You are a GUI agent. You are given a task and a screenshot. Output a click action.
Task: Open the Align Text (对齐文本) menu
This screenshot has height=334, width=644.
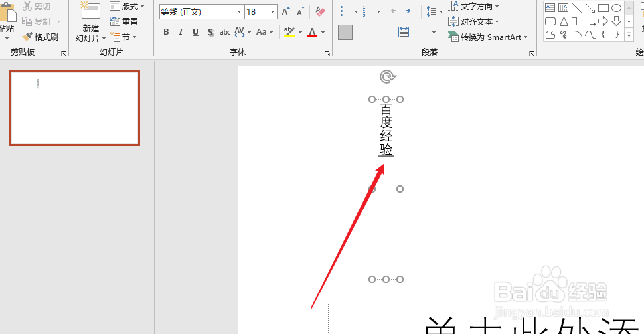473,21
